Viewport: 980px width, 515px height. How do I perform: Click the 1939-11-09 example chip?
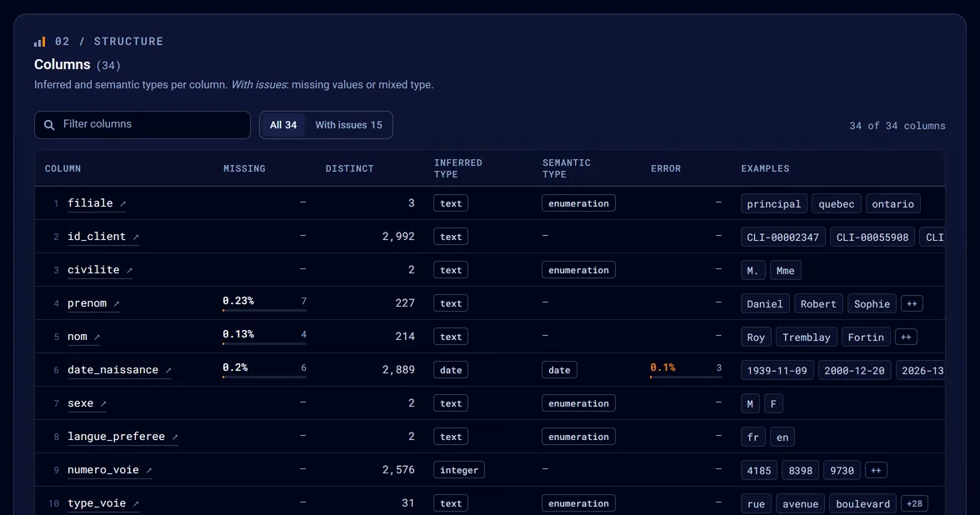(x=777, y=371)
